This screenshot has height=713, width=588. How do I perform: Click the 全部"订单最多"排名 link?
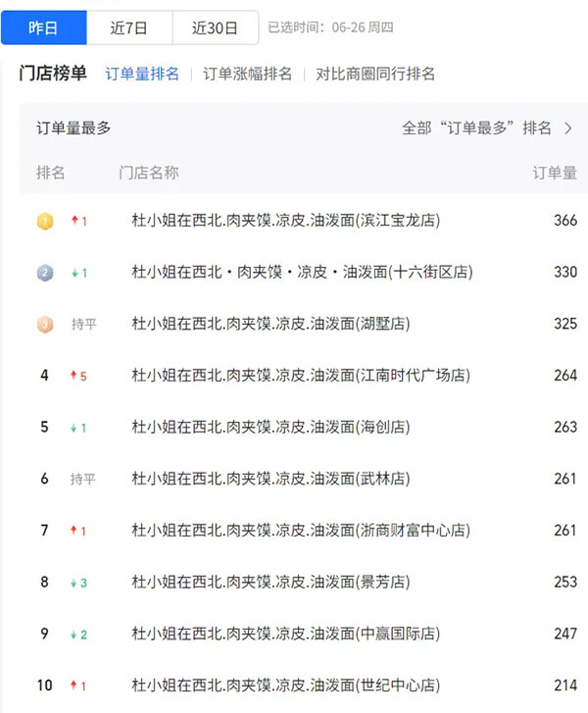pyautogui.click(x=476, y=128)
